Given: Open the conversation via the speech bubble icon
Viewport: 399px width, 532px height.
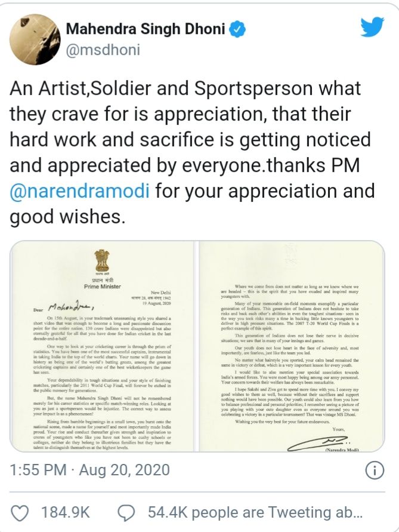Looking at the screenshot, I should click(x=125, y=512).
